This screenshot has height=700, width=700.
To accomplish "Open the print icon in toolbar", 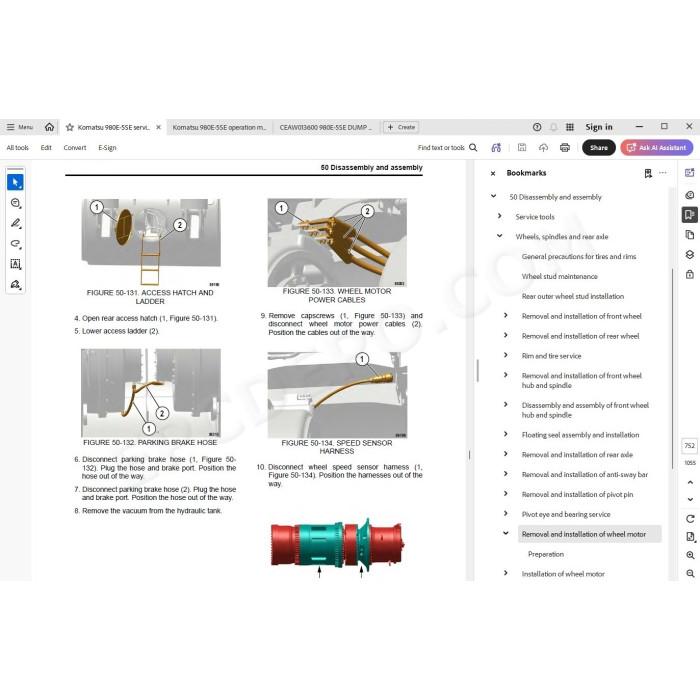I will pyautogui.click(x=565, y=148).
